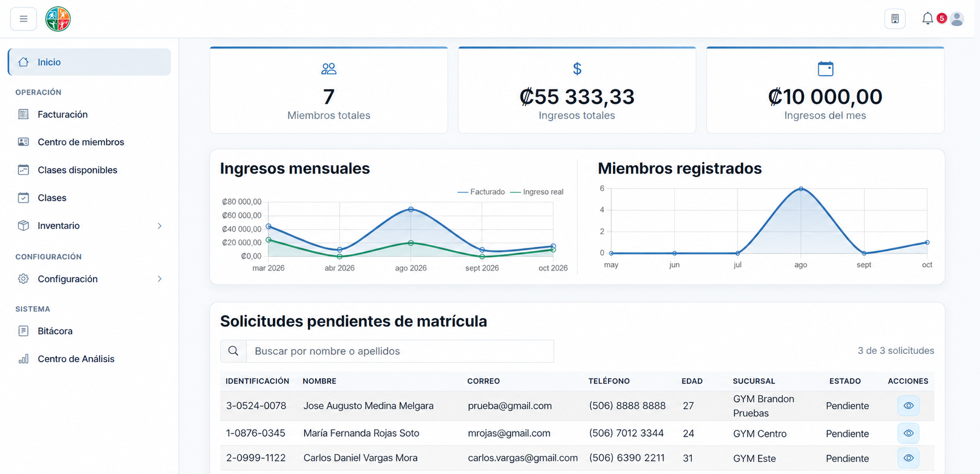Click the search magnifier icon
Image resolution: width=980 pixels, height=474 pixels.
click(x=233, y=351)
